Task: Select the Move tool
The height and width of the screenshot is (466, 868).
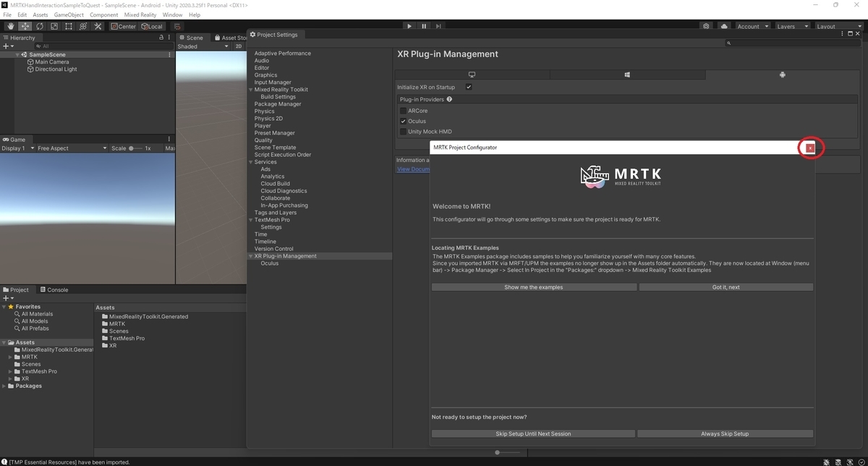Action: (x=24, y=26)
